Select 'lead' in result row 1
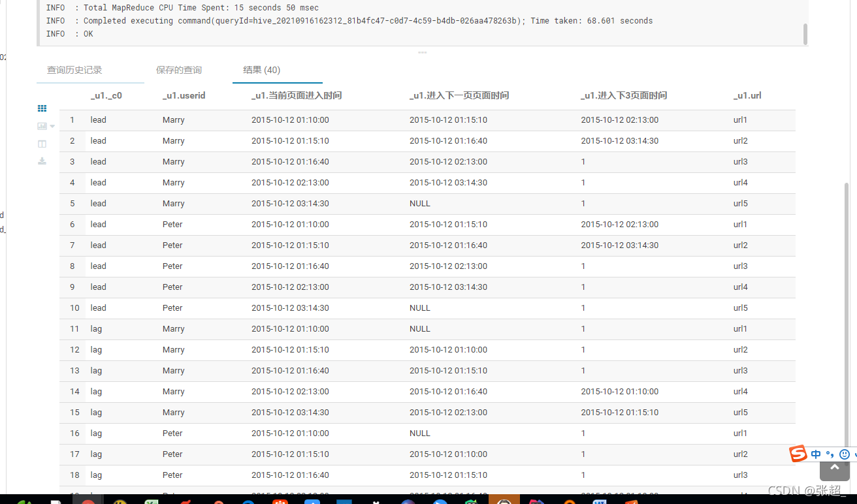The image size is (857, 504). (99, 120)
